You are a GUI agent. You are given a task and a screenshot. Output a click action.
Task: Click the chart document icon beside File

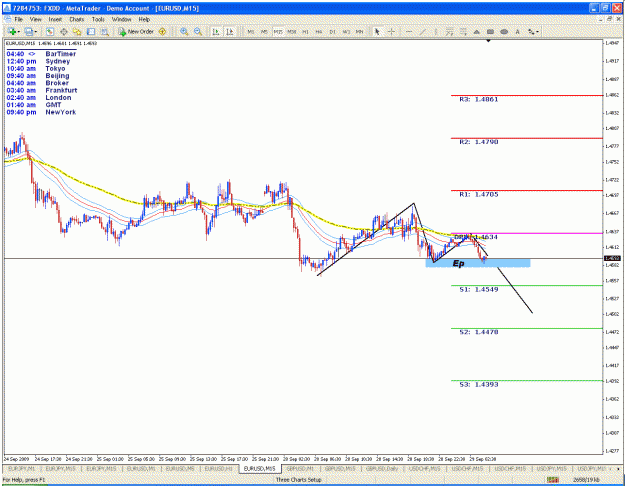[x=8, y=19]
